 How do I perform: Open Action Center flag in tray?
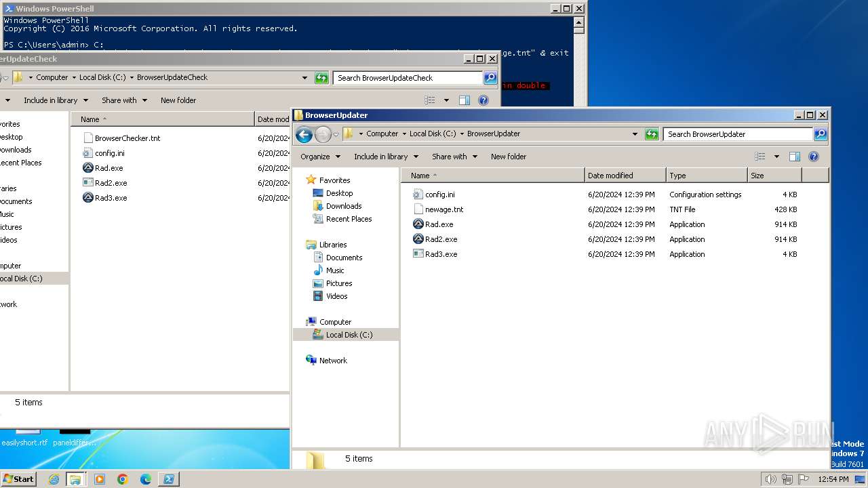click(x=804, y=479)
